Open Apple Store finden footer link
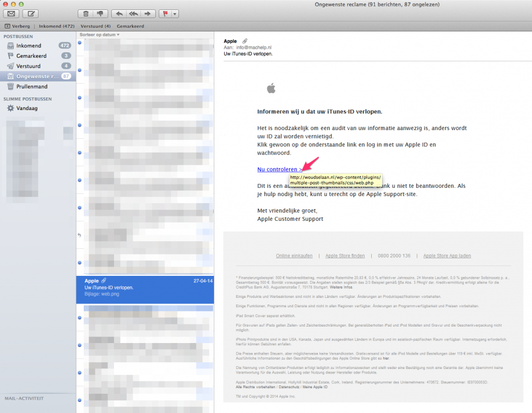The width and height of the screenshot is (532, 413). click(345, 256)
